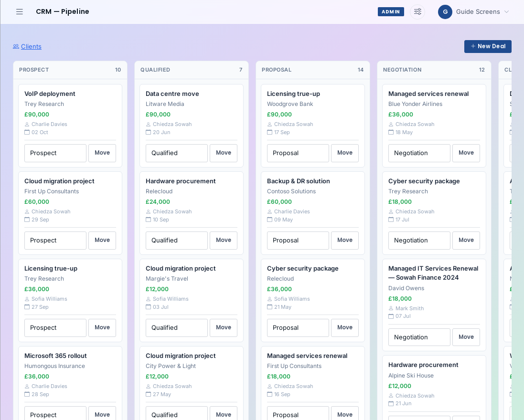This screenshot has height=420, width=524.
Task: Click the £24,000 value on Hardware procurement
Action: click(158, 202)
